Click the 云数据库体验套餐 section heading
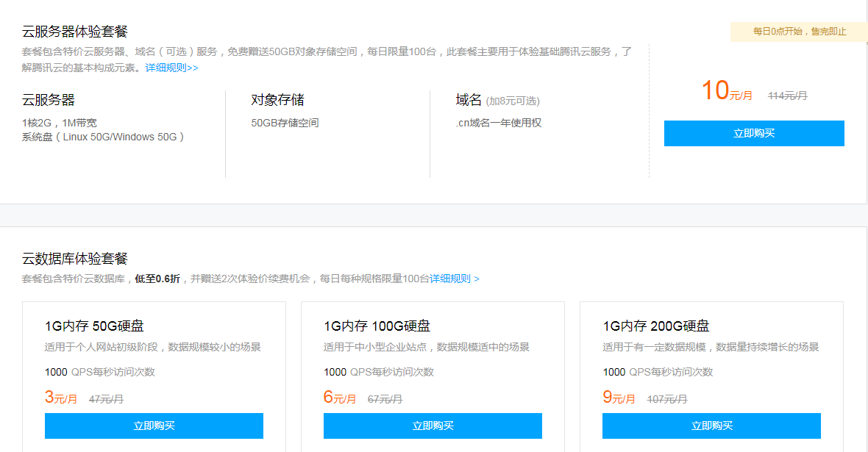The width and height of the screenshot is (868, 452). 75,259
